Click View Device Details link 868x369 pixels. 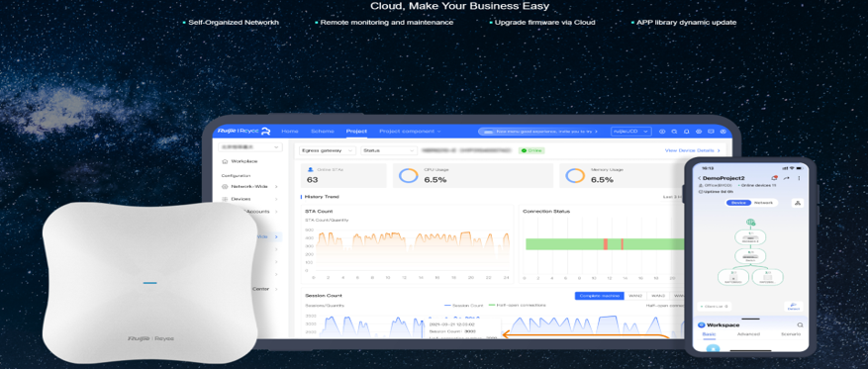click(692, 150)
